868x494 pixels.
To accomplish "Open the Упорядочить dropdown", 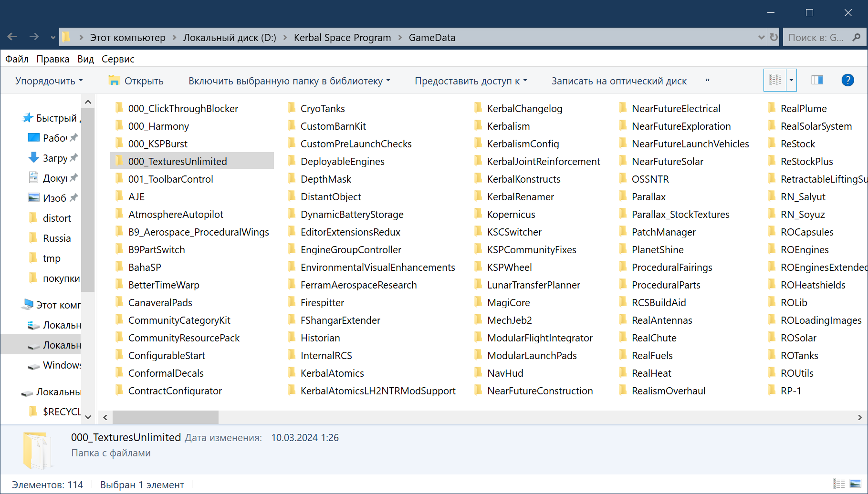I will [49, 81].
